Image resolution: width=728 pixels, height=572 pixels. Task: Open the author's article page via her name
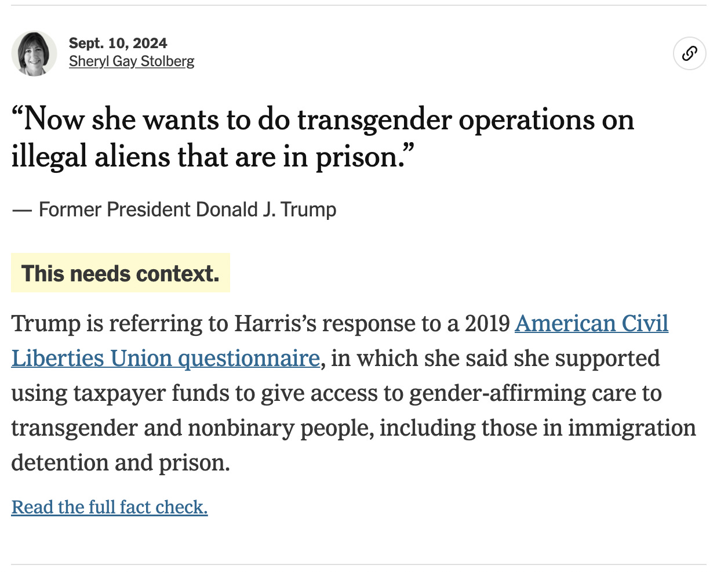tap(132, 61)
